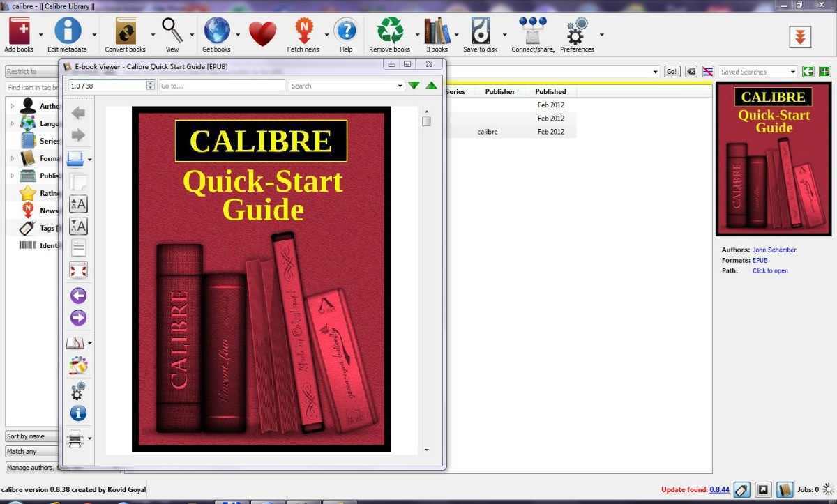Click the viewer Back arrow icon
This screenshot has height=504, width=837.
(x=78, y=113)
